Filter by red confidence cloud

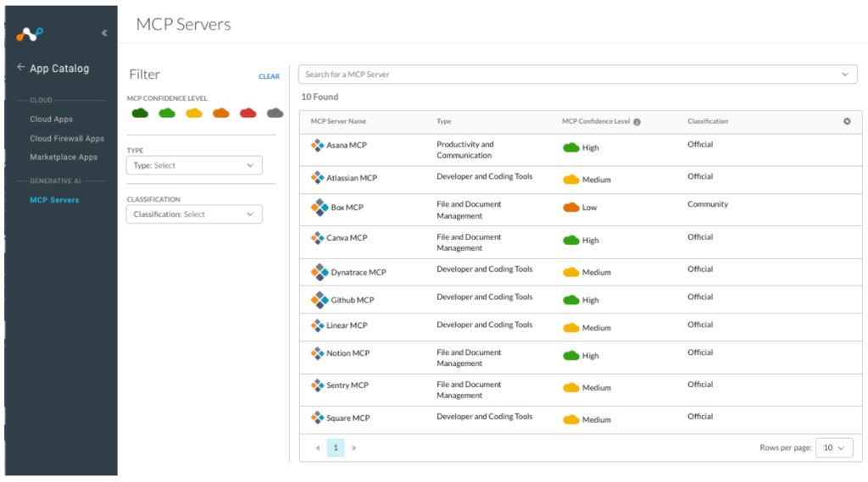248,114
